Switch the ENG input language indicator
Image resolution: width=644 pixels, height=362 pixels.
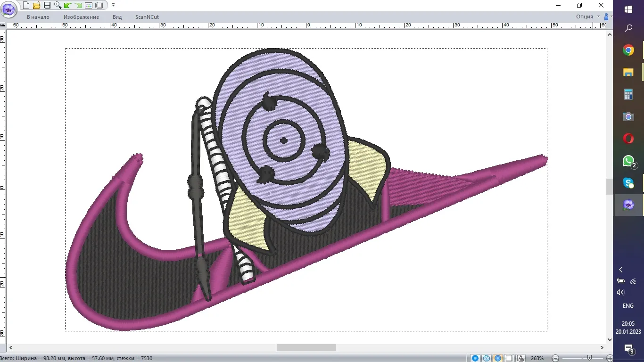coord(628,306)
